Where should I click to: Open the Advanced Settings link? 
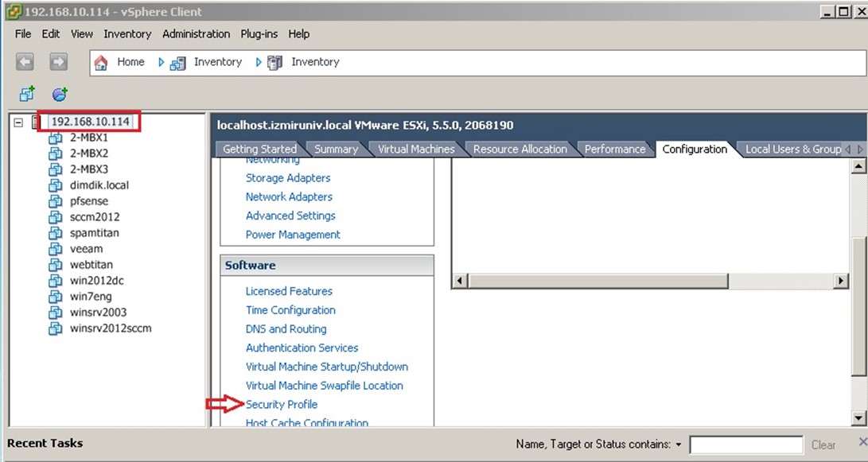click(x=290, y=215)
